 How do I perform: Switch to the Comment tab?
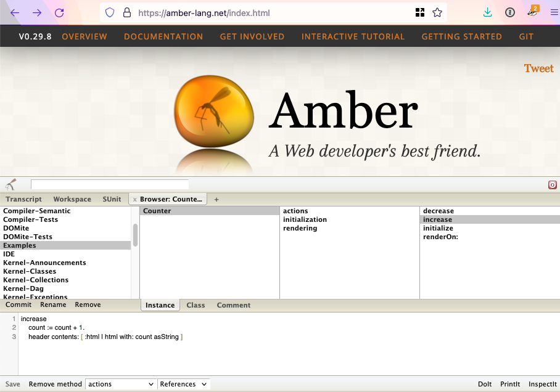point(234,305)
